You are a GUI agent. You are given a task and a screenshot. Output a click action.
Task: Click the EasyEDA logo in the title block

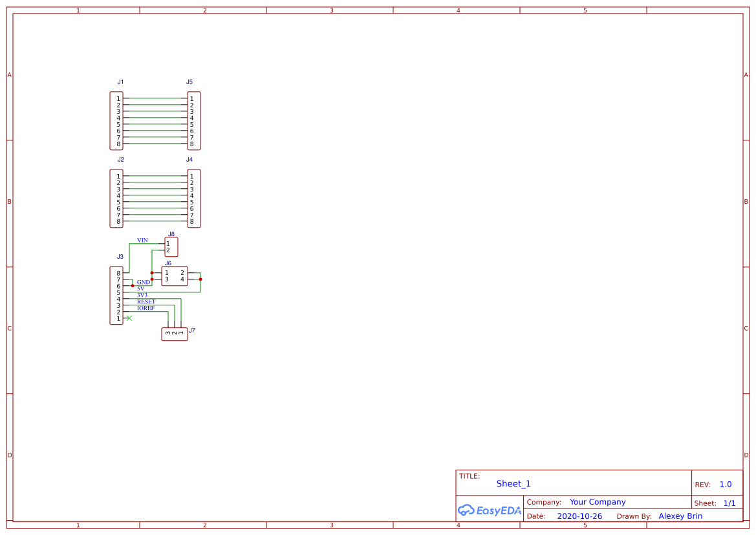(x=490, y=510)
